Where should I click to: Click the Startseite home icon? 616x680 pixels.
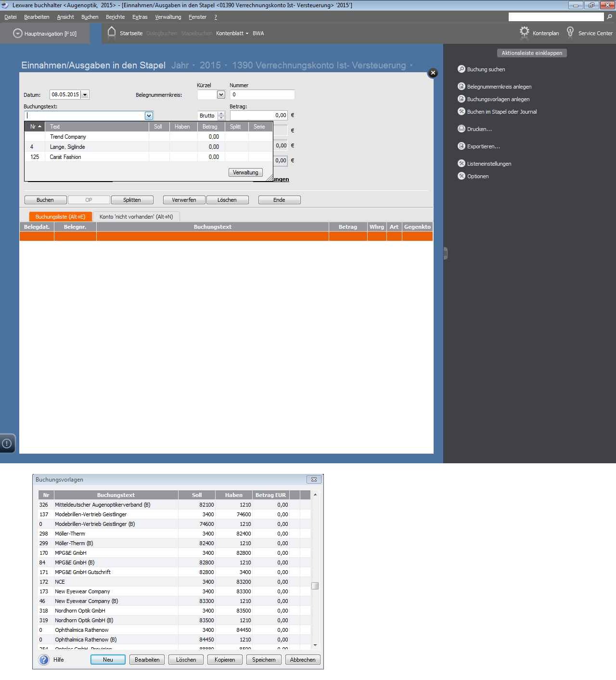click(x=112, y=32)
